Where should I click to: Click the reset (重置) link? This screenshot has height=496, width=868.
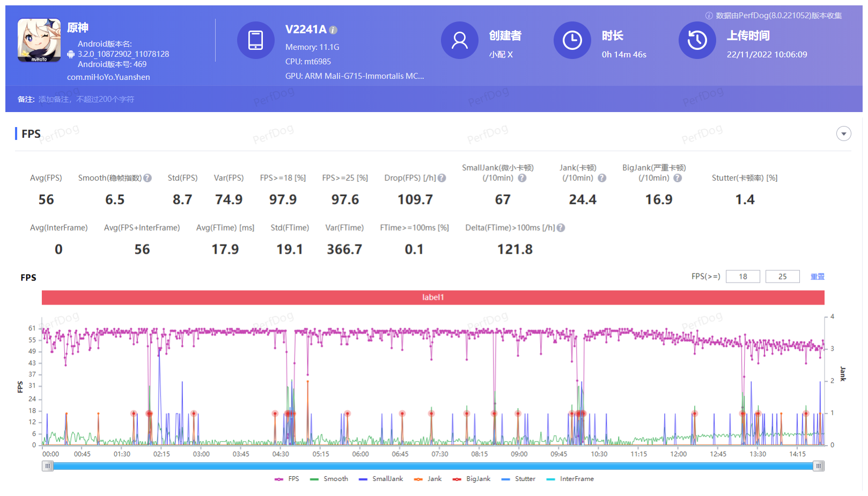tap(818, 277)
